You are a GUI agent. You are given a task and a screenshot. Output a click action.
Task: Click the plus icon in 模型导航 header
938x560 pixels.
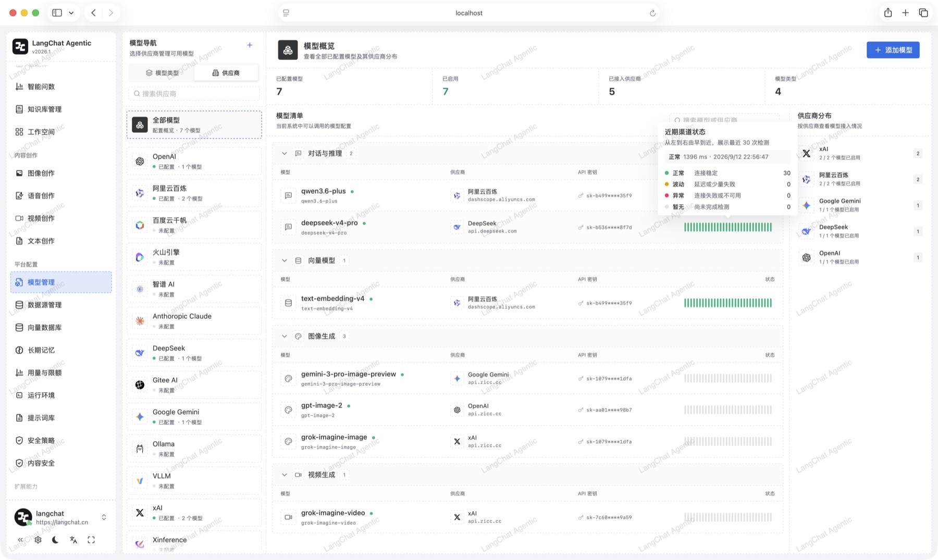(250, 45)
